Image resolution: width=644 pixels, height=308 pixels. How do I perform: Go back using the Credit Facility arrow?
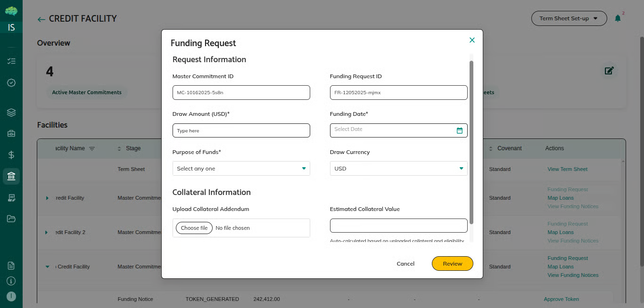(x=41, y=19)
